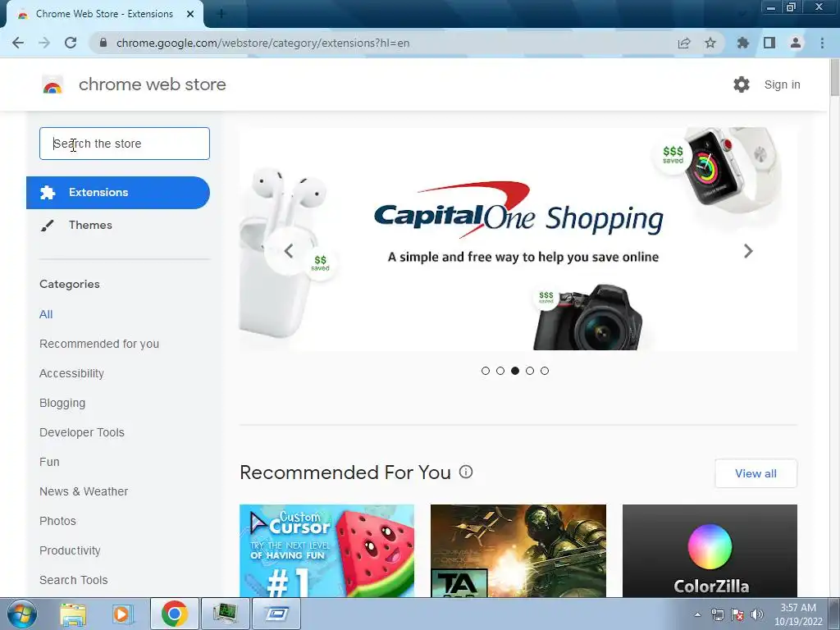Screen dimensions: 840x630
Task: Open Recommended for you category
Action: (x=99, y=344)
